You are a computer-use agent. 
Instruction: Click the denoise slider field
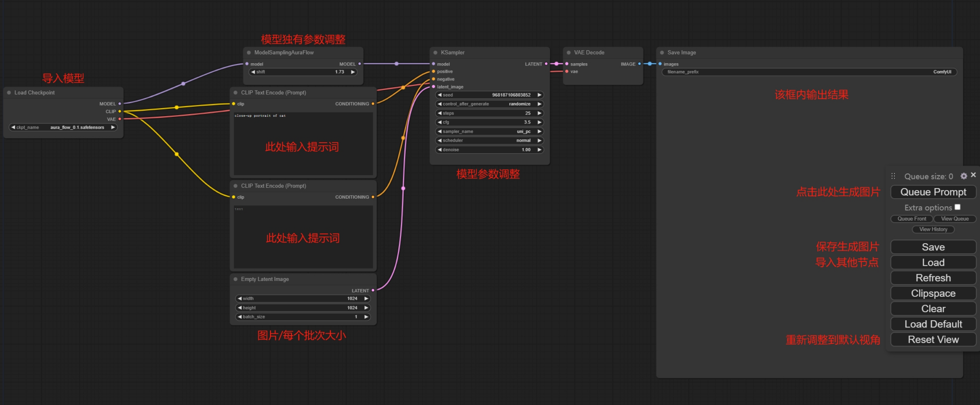[x=488, y=150]
